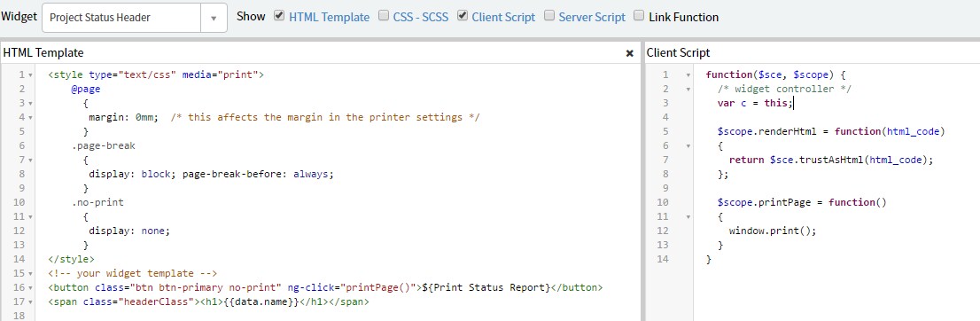Click the 'var c = this;' line
The height and width of the screenshot is (321, 980).
pos(755,103)
